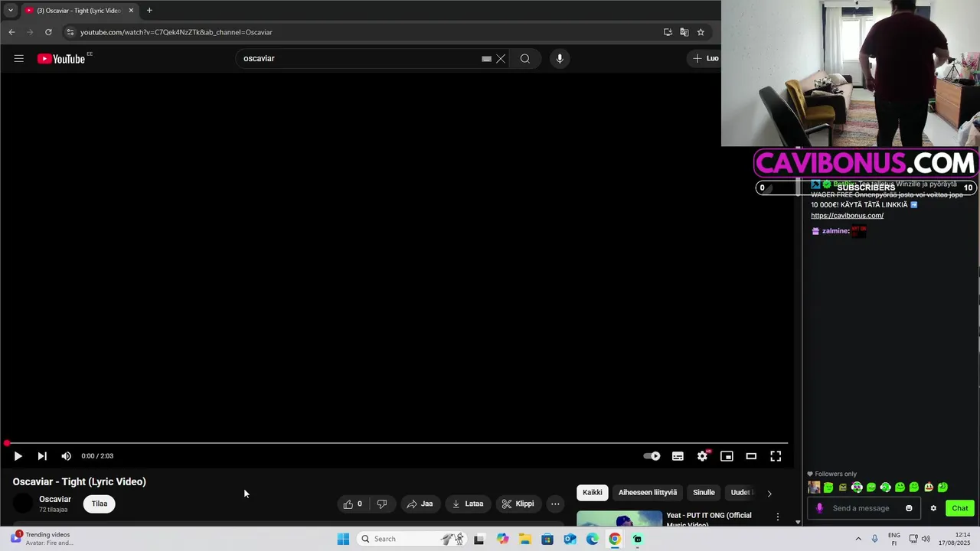Share the video with Jaa button
The width and height of the screenshot is (980, 551).
pyautogui.click(x=420, y=504)
